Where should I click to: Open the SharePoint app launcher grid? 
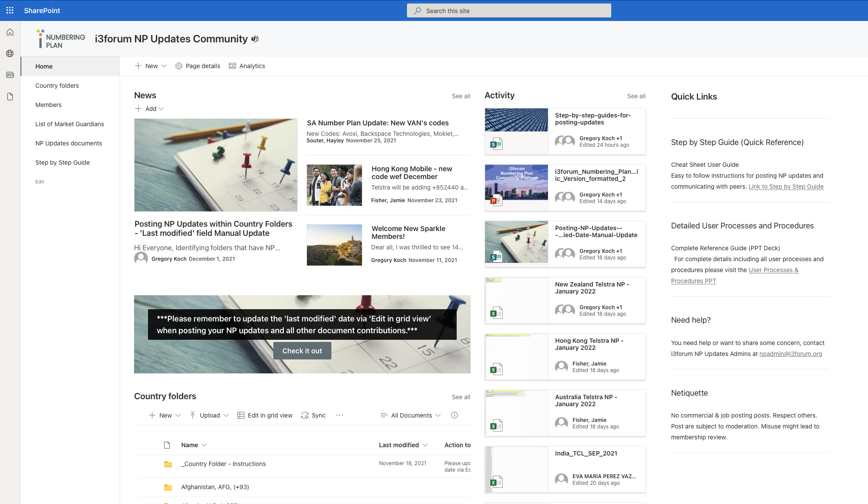point(10,10)
